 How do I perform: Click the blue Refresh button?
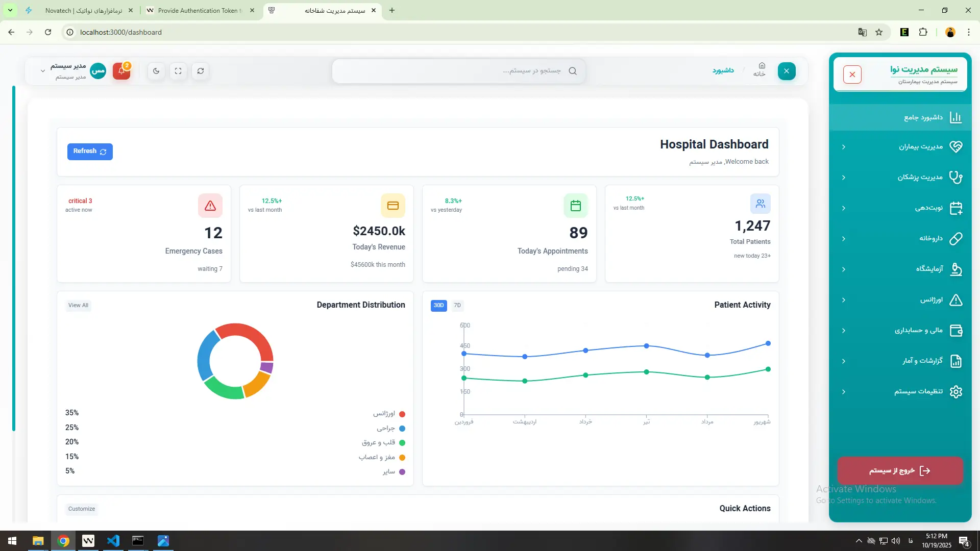pyautogui.click(x=90, y=152)
